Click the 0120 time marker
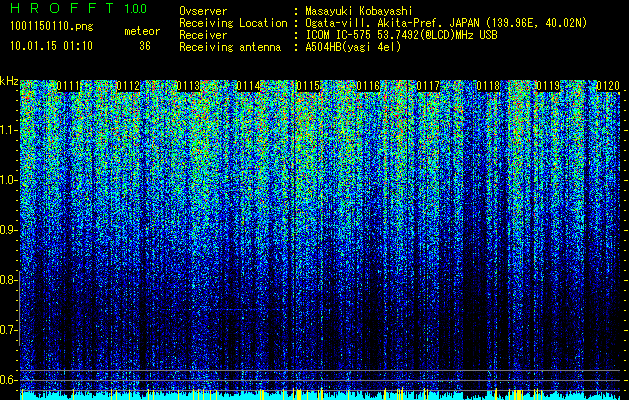This screenshot has width=629, height=400. point(609,86)
